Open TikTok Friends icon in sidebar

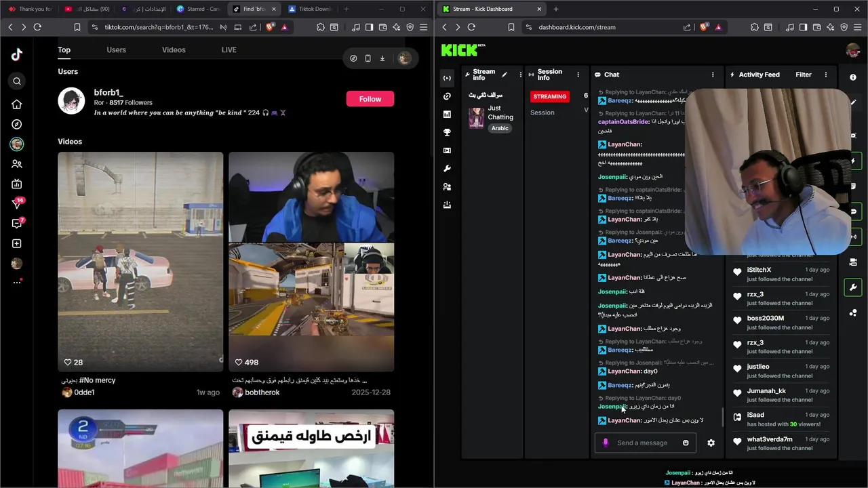click(x=17, y=164)
